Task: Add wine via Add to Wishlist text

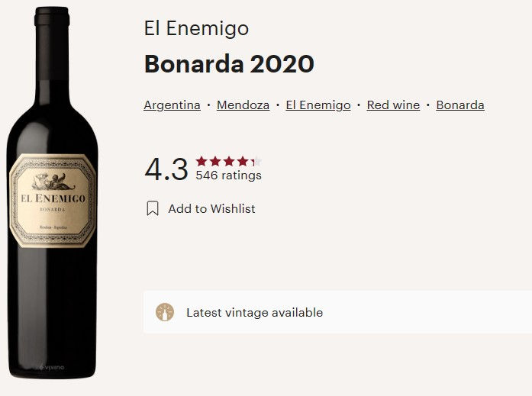Action: point(211,208)
